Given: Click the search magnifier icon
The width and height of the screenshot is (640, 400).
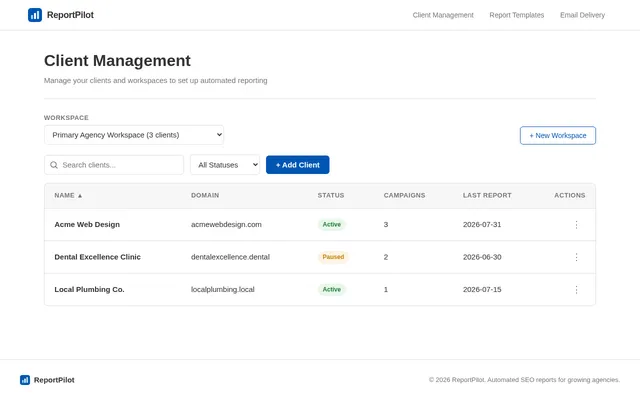Looking at the screenshot, I should [54, 165].
